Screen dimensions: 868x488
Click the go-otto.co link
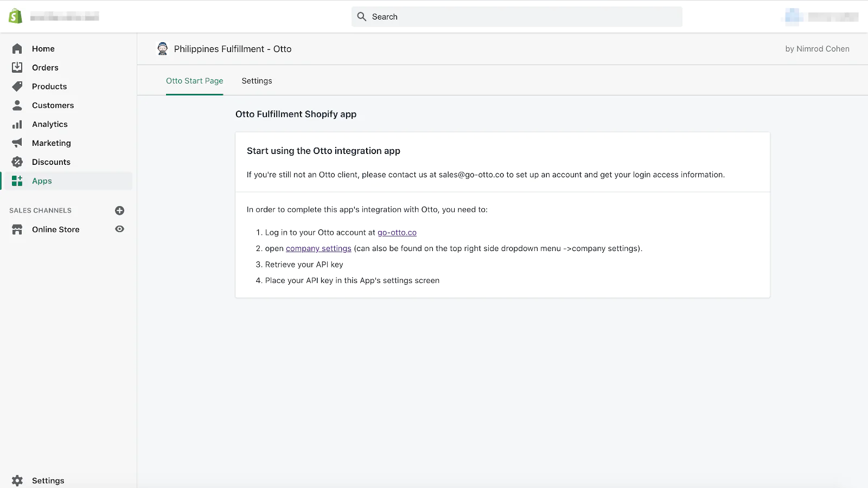(397, 233)
